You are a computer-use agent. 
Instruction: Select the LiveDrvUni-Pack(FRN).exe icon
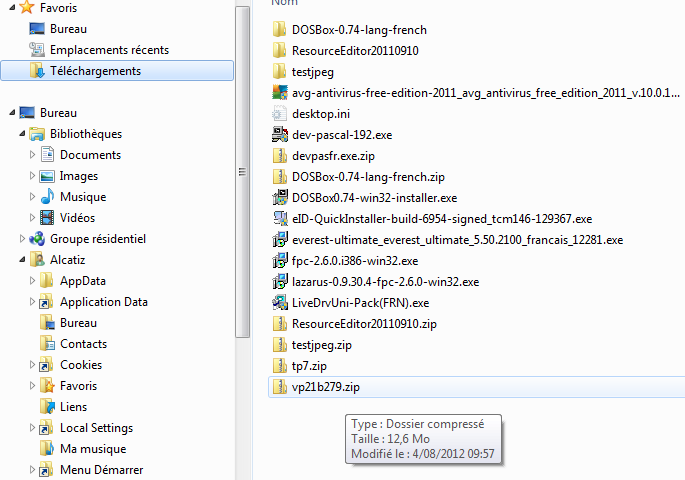click(x=280, y=303)
